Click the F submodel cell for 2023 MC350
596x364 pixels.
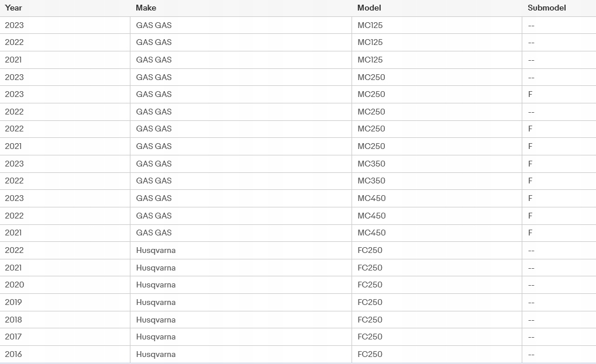coord(530,164)
